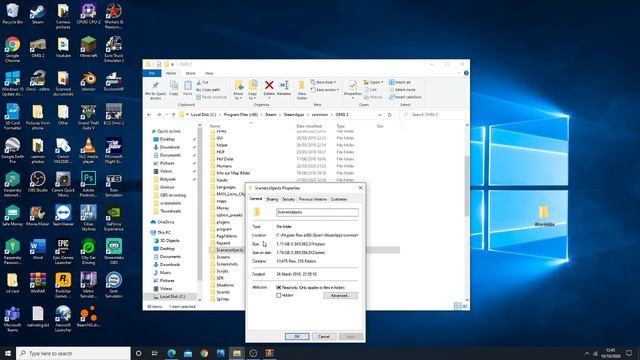The width and height of the screenshot is (640, 360).
Task: Click the Back navigation arrow in Explorer
Action: [149, 115]
